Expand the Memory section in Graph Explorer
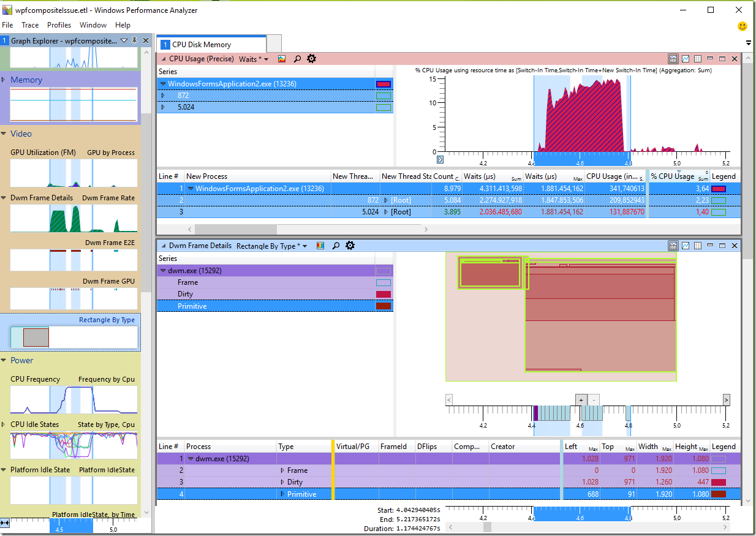This screenshot has height=536, width=756. pyautogui.click(x=4, y=80)
